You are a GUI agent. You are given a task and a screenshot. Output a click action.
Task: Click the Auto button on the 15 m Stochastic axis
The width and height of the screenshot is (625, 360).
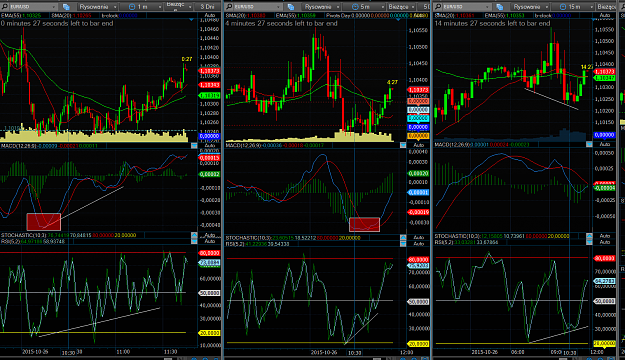(x=604, y=236)
